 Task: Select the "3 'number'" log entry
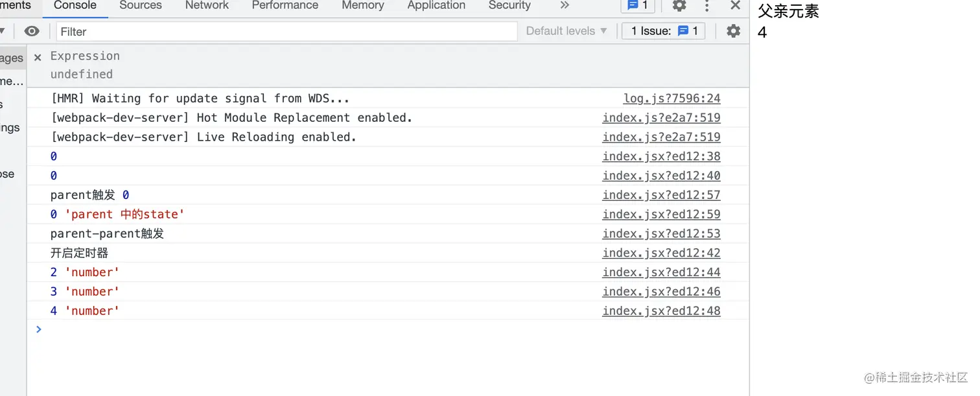pyautogui.click(x=85, y=292)
